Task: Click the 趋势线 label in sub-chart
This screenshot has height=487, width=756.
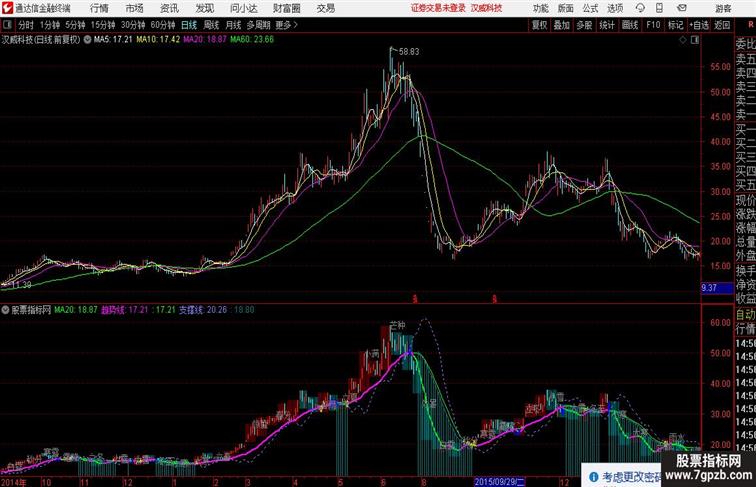Action: [113, 310]
